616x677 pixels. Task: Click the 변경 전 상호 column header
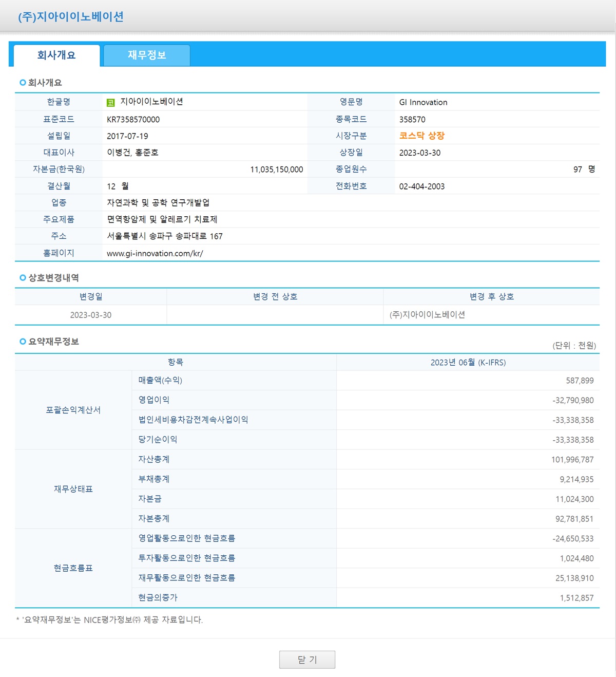275,296
